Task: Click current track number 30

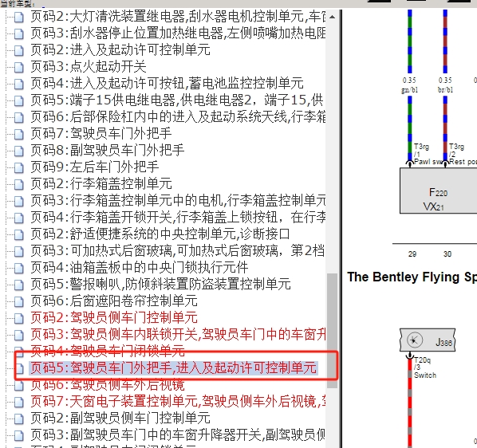Action: [x=447, y=254]
